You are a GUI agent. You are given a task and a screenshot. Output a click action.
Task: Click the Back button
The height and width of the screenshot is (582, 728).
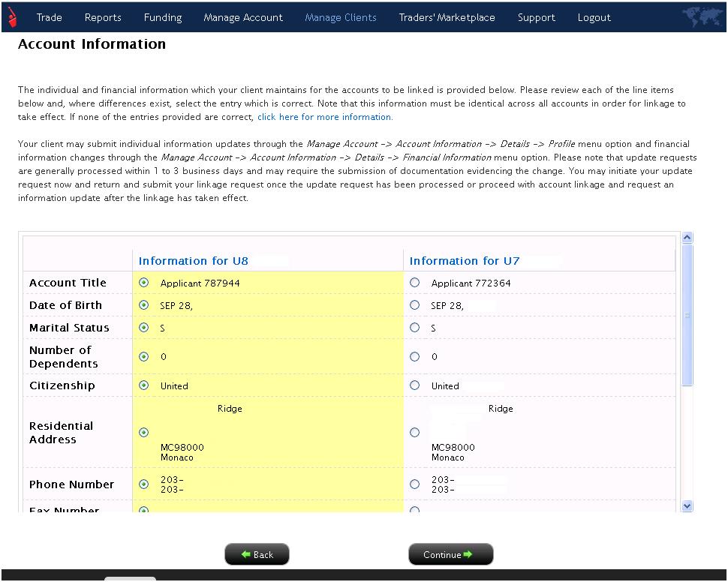257,554
